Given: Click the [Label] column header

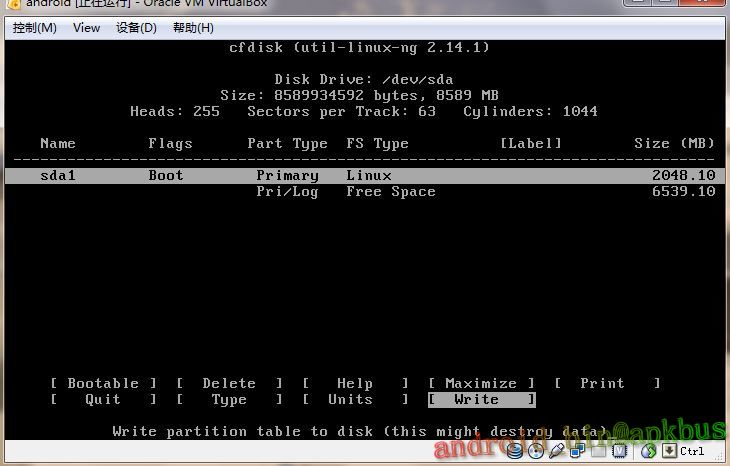Looking at the screenshot, I should coord(531,143).
